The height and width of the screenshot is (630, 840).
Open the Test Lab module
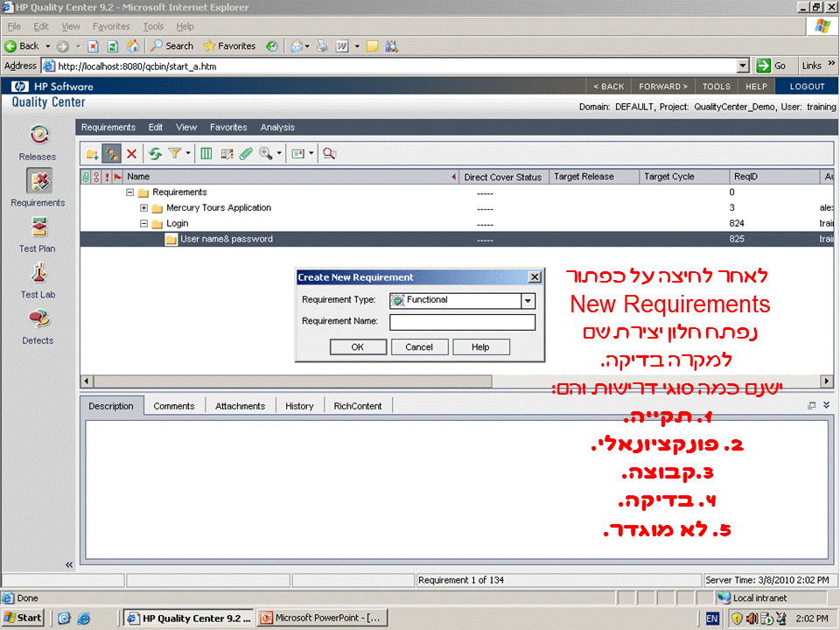pyautogui.click(x=38, y=281)
